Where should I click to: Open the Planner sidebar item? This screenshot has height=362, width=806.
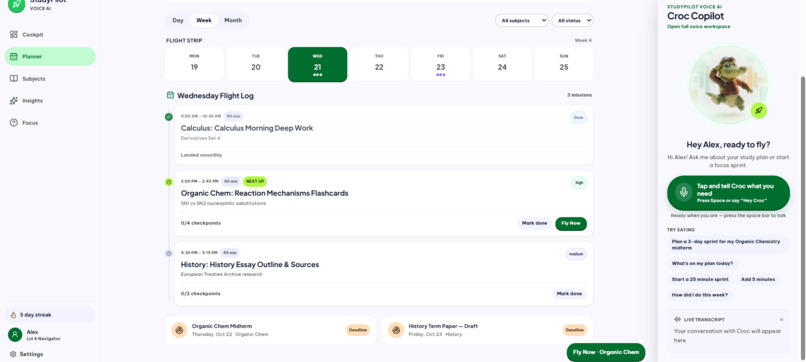[50, 57]
